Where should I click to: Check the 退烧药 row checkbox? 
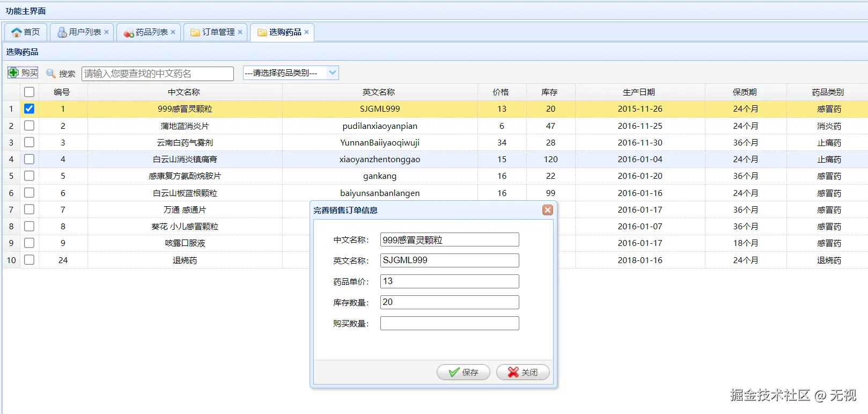click(29, 260)
